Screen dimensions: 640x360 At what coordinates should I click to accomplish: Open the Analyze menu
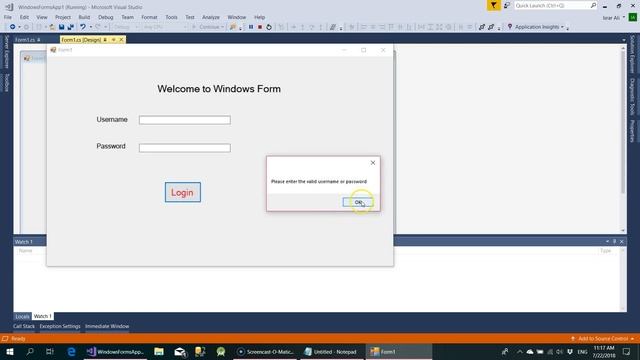coord(211,17)
